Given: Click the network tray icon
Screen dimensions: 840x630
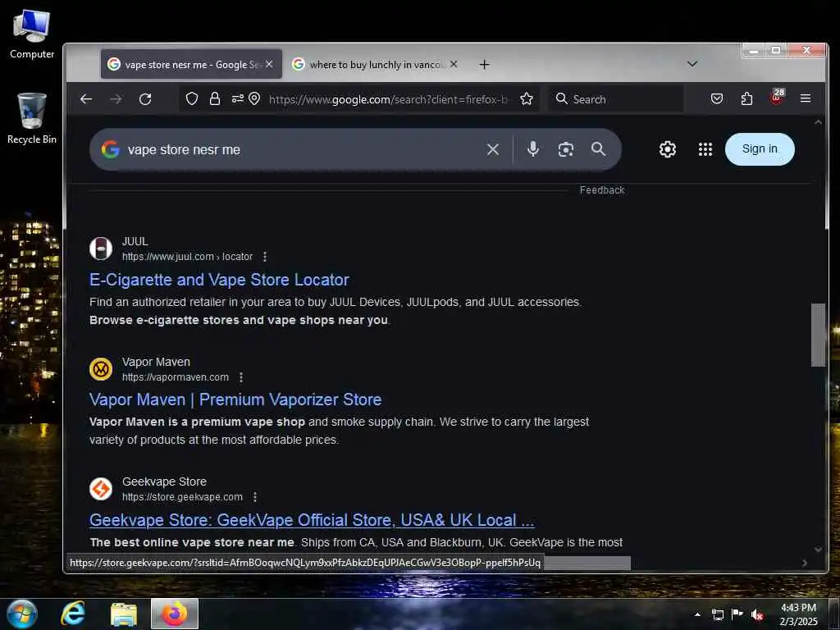Looking at the screenshot, I should (717, 615).
